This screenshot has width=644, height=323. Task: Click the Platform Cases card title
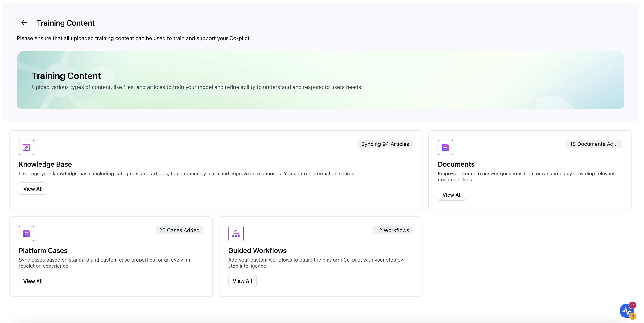pos(43,251)
